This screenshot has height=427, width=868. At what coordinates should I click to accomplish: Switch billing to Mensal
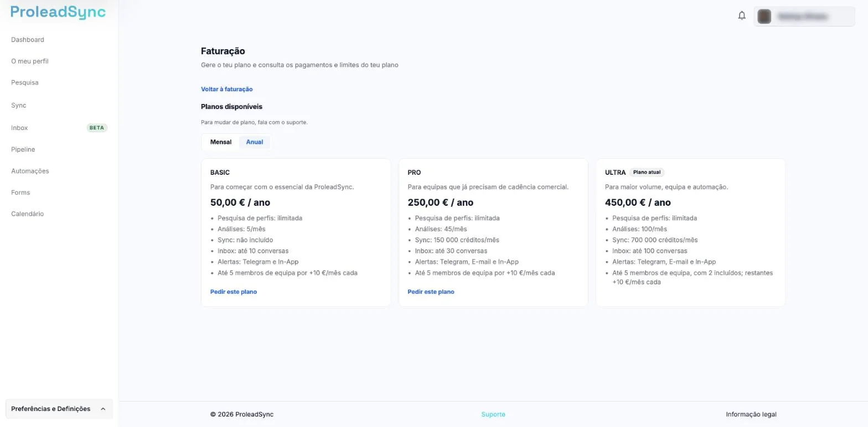point(221,142)
